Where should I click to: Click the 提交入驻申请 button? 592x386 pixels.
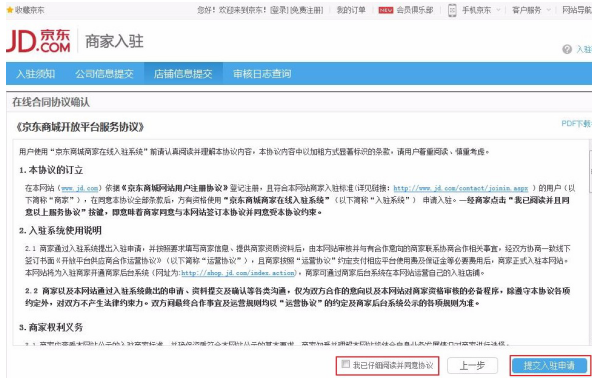coord(549,366)
